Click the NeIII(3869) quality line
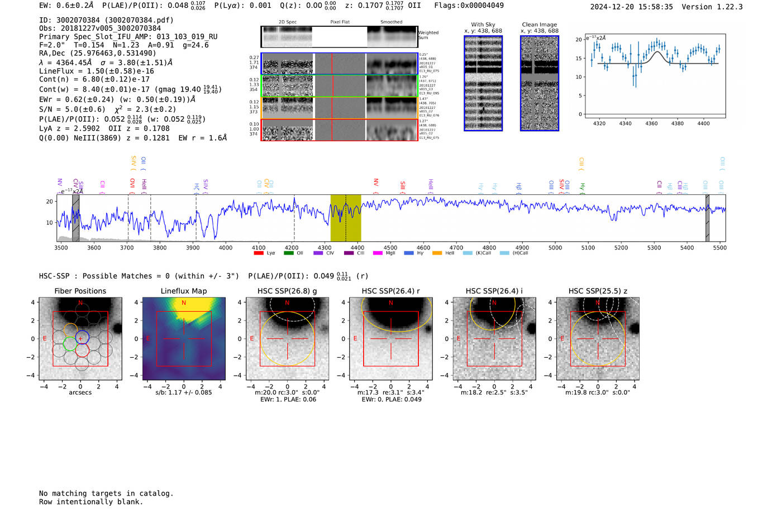Screen dimensions: 782x532 pyautogui.click(x=133, y=138)
